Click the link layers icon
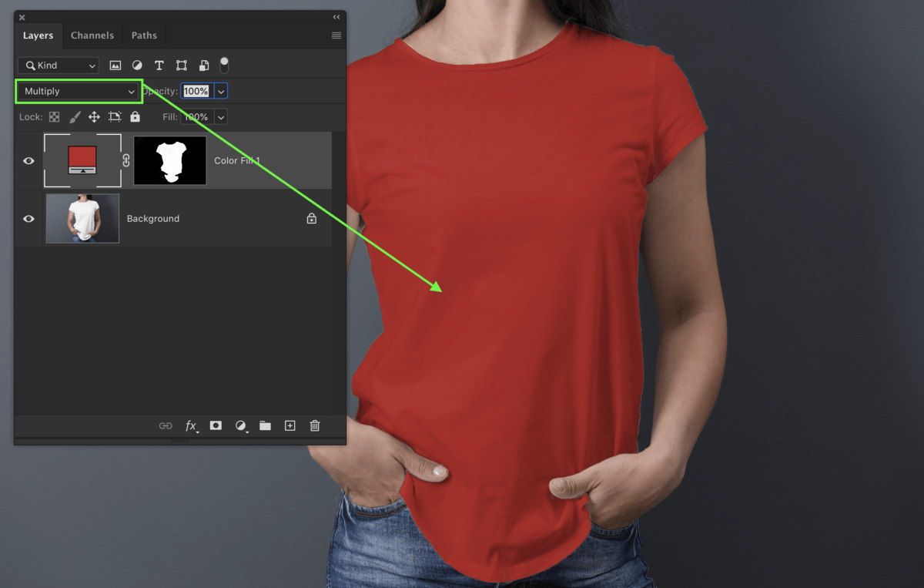 (x=166, y=425)
